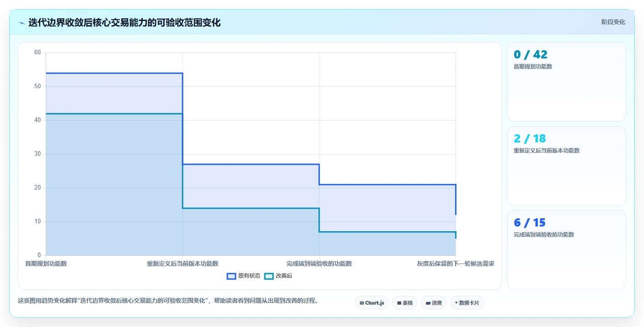Open the 6 / 15 完成端到端验收的功能数 card
Screen dimensions: 644x327
tap(567, 250)
